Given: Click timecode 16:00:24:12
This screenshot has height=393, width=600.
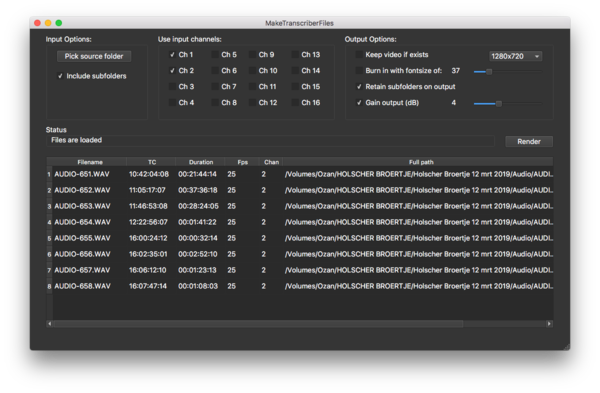Looking at the screenshot, I should pos(148,238).
